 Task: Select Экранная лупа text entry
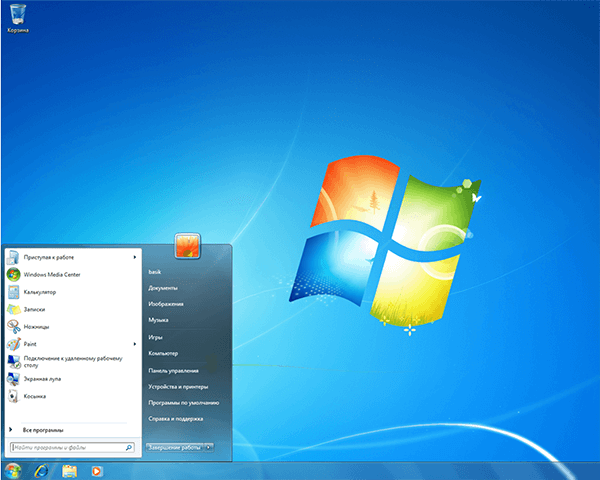[x=42, y=379]
